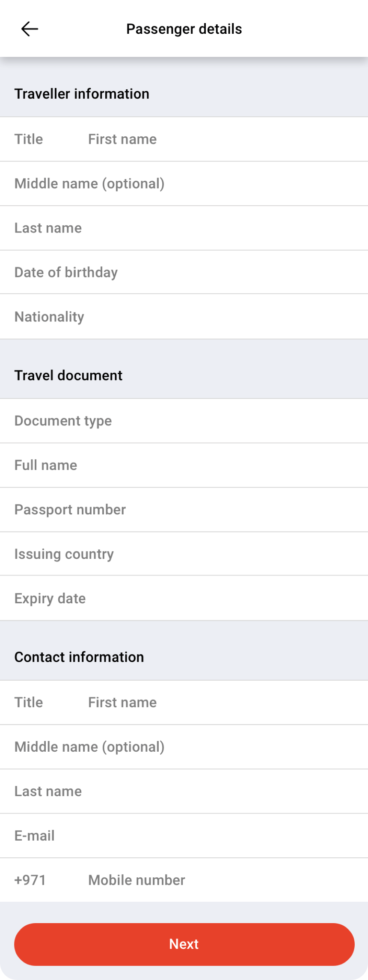Select contact Last name field
The width and height of the screenshot is (368, 980).
[184, 791]
